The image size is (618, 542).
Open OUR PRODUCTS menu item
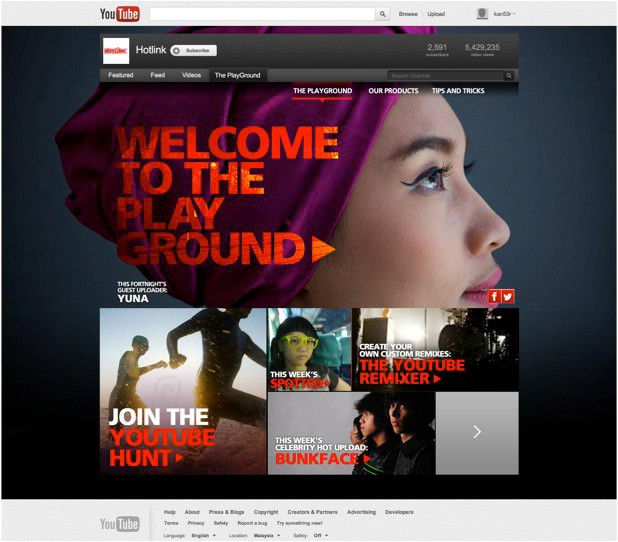point(393,91)
